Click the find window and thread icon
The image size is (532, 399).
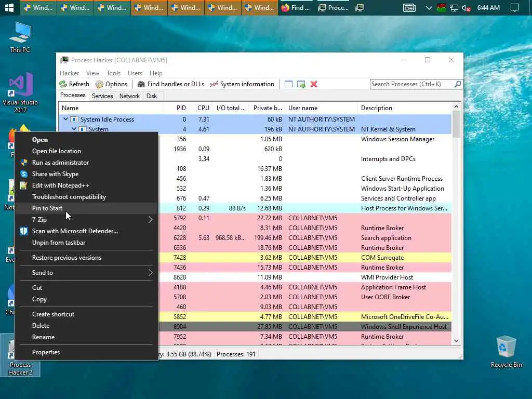[x=301, y=84]
